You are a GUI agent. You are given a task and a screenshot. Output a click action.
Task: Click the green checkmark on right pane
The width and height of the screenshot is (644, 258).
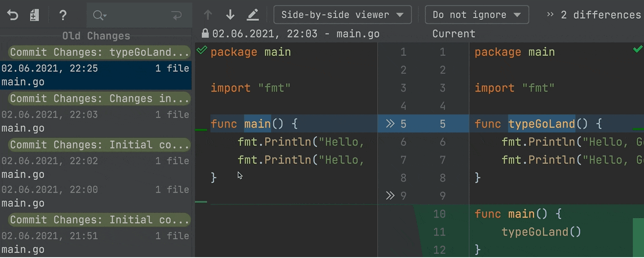point(638,50)
